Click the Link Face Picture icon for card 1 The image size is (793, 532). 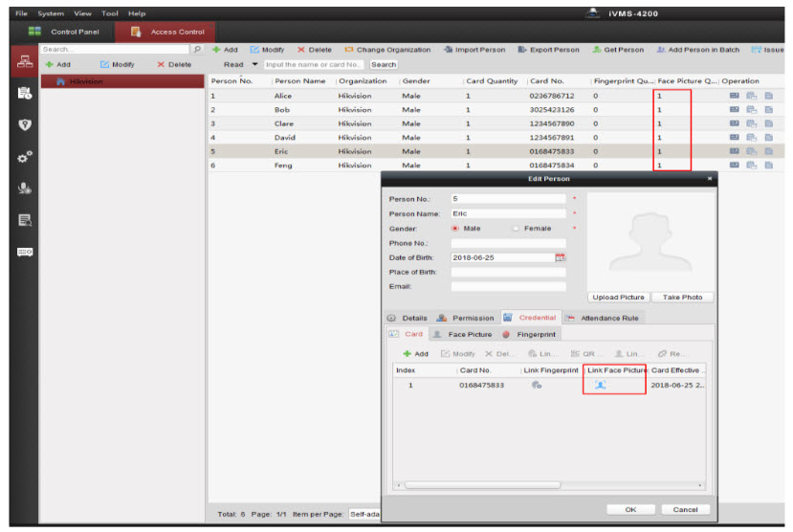[x=600, y=385]
